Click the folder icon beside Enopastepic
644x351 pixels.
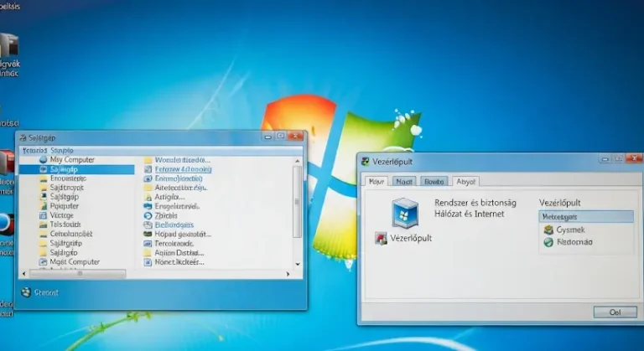point(43,178)
